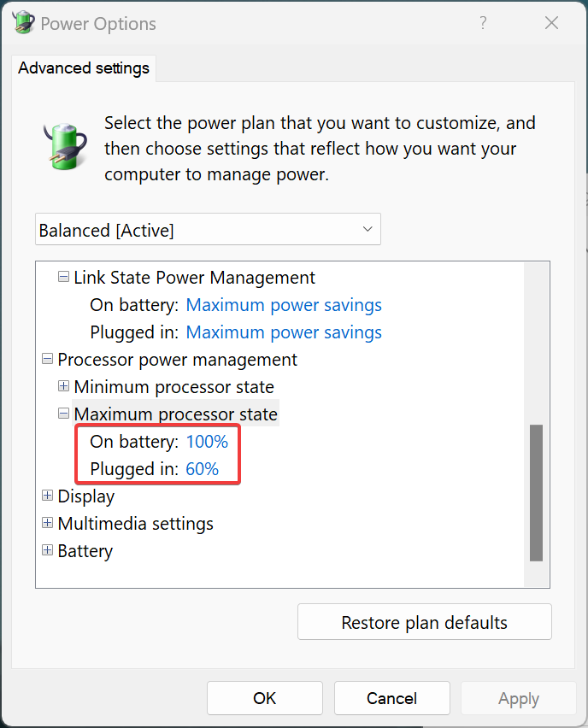Expand the Battery settings node
Screen dimensions: 588x728
(x=47, y=550)
